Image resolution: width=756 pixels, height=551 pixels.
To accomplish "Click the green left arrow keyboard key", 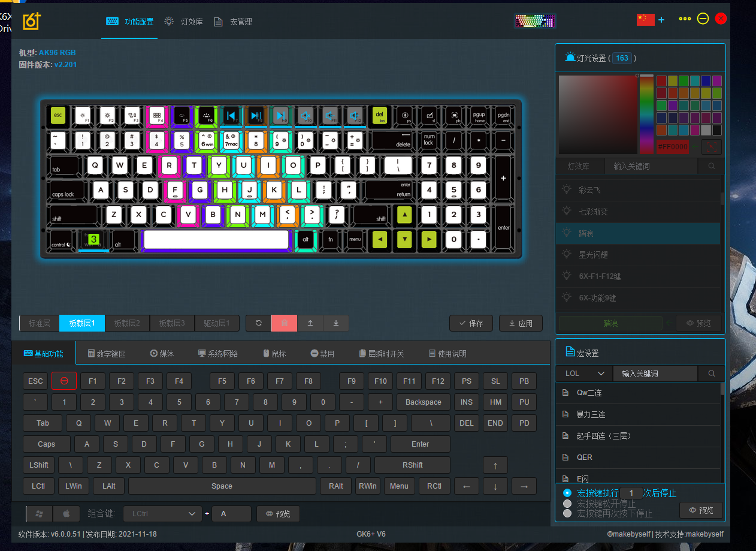I will click(x=380, y=240).
